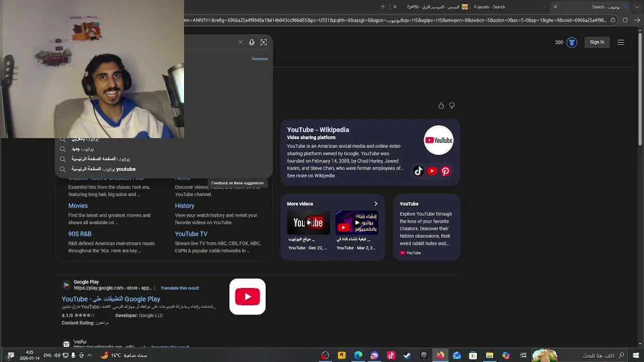Switch input language via ENG indicator

pos(47,355)
